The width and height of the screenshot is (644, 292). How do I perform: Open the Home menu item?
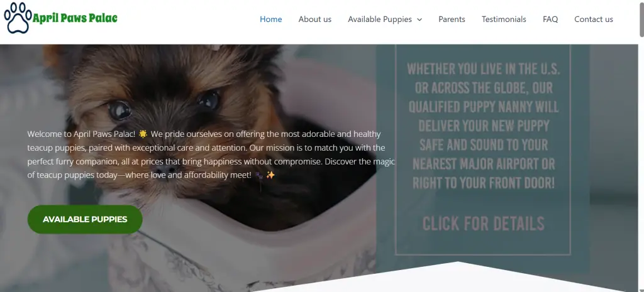(270, 19)
